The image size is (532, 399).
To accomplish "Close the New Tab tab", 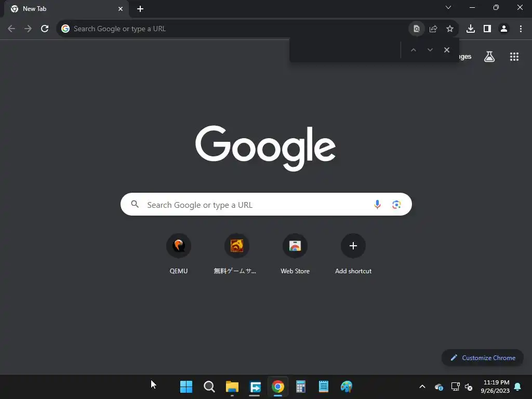I will click(x=121, y=9).
